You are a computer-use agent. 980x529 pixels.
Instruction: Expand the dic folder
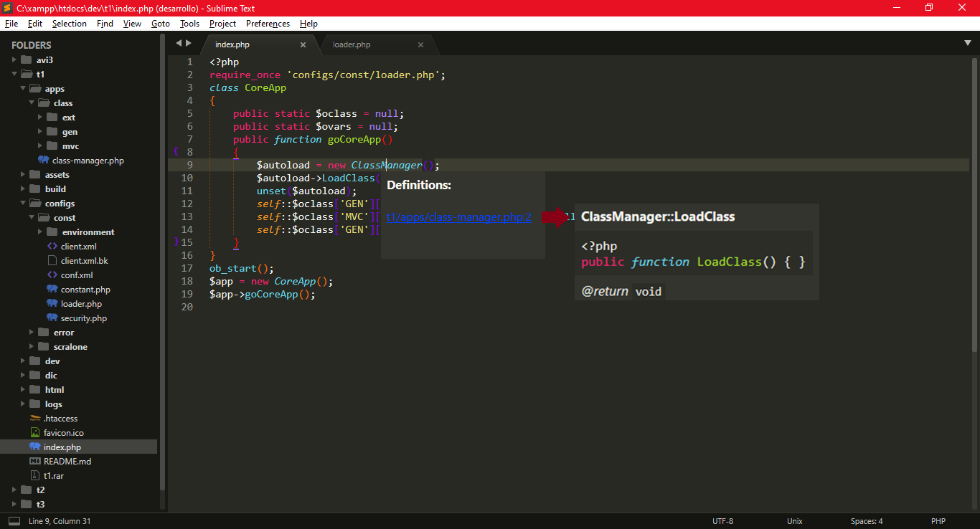click(23, 375)
